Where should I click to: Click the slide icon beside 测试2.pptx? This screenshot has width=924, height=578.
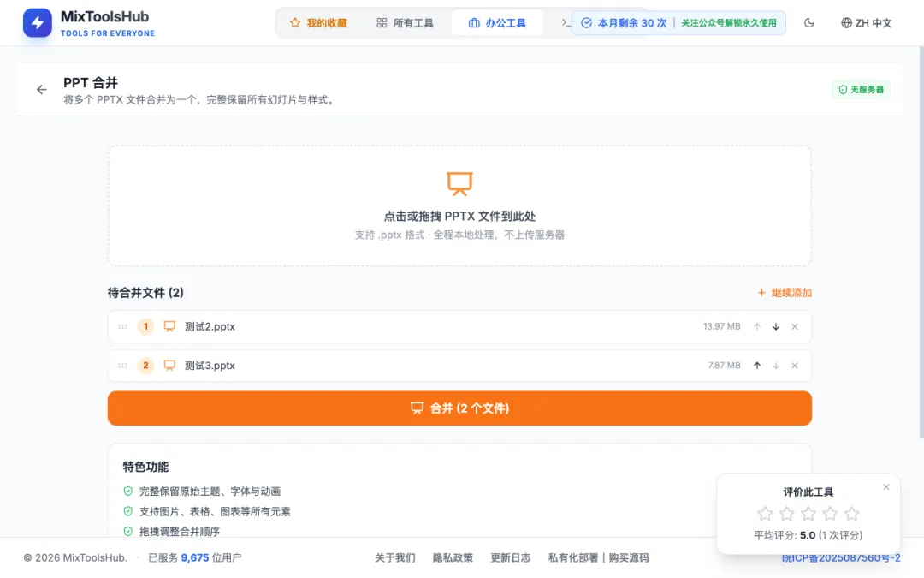(x=169, y=326)
